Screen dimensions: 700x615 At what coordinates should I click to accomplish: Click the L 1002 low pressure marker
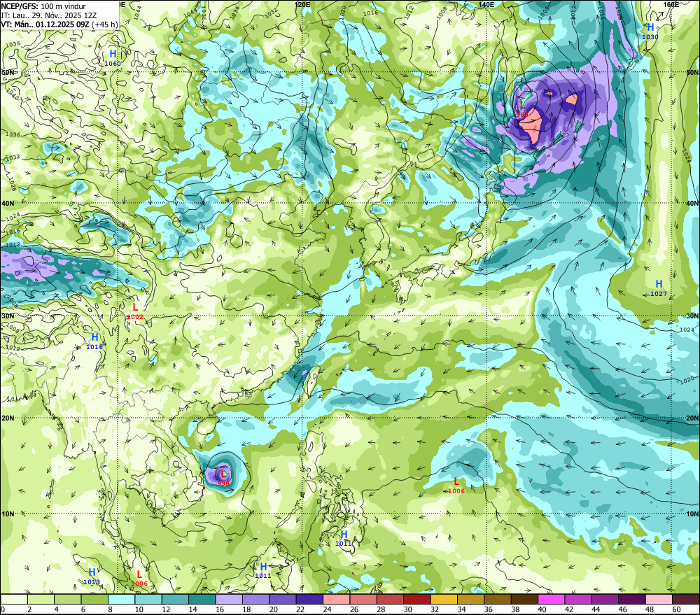coord(135,311)
